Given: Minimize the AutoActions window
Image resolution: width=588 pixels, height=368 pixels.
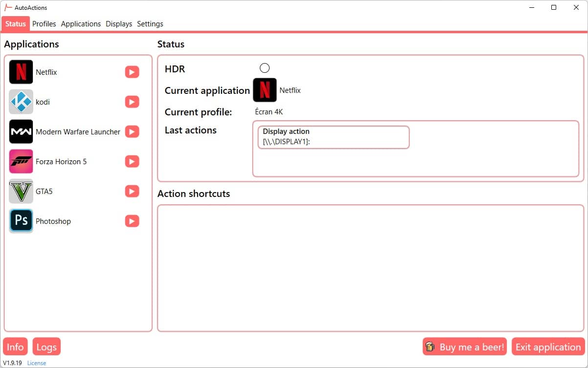Looking at the screenshot, I should [x=532, y=7].
